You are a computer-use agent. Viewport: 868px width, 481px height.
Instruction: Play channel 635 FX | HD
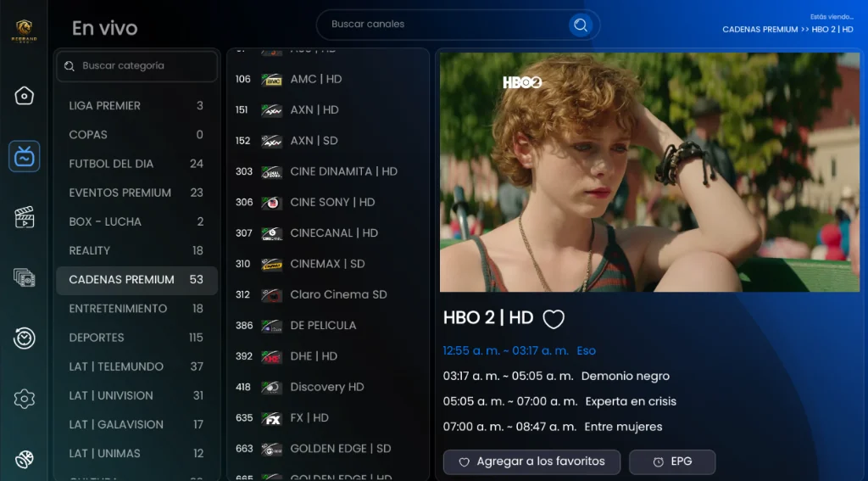[x=328, y=418]
